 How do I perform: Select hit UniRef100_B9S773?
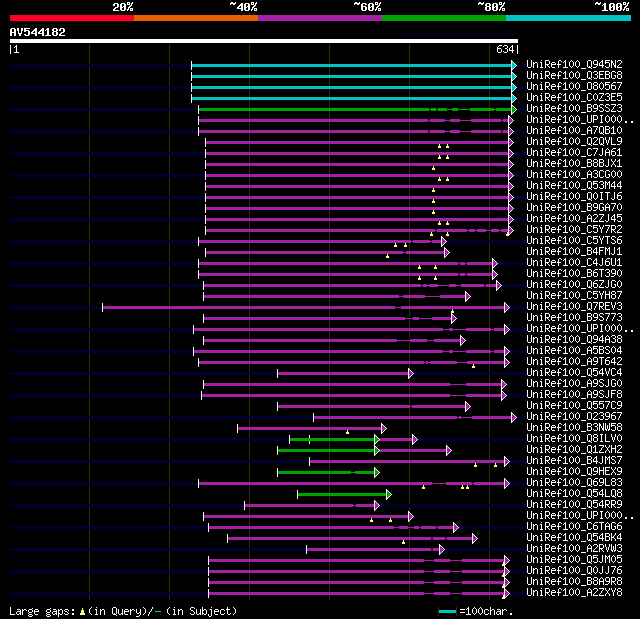pyautogui.click(x=574, y=318)
